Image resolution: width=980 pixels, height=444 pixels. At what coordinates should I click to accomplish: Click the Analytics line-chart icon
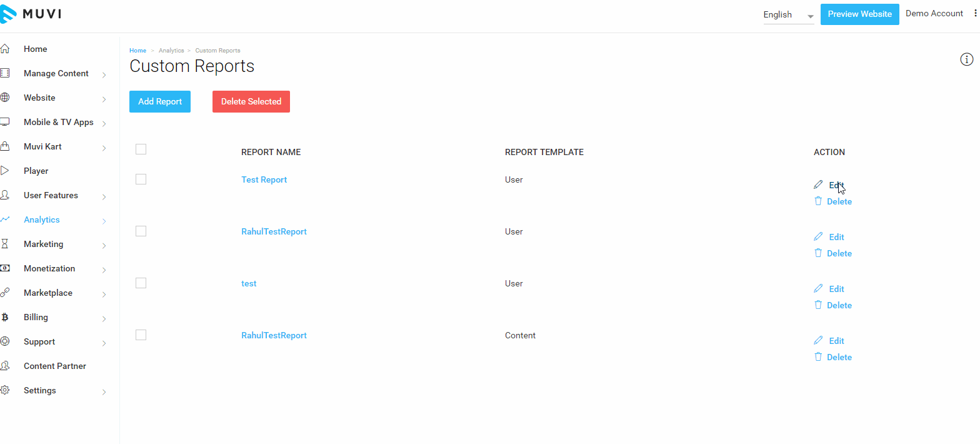(x=5, y=219)
